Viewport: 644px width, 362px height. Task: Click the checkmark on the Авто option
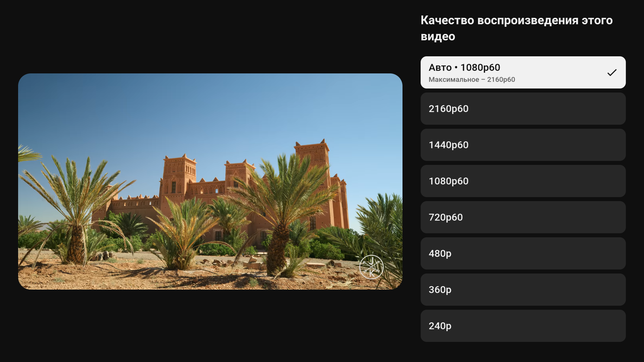[612, 72]
